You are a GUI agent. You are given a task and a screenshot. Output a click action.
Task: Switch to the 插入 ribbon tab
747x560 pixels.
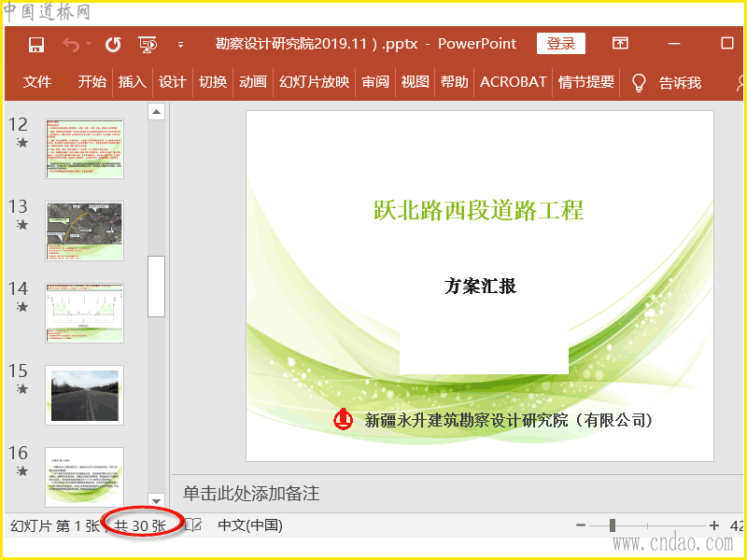tap(132, 82)
